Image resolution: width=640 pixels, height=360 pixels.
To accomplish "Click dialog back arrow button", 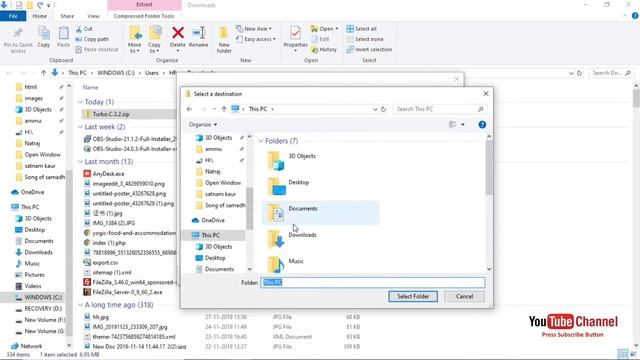I will pos(189,109).
